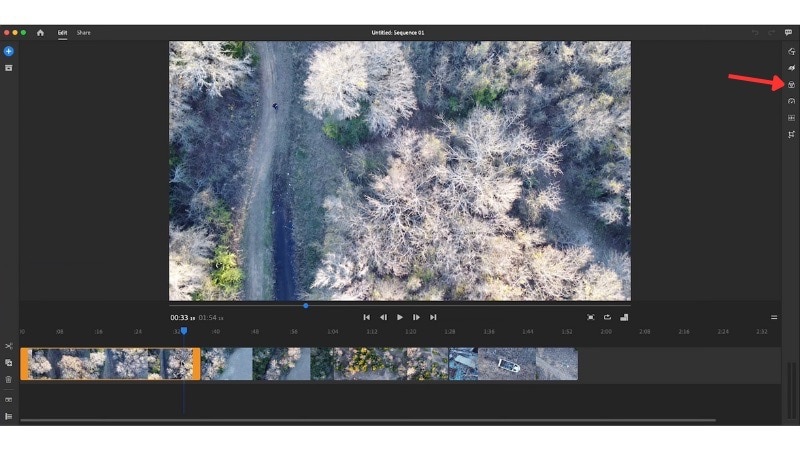Jump to the next edit point

433,317
